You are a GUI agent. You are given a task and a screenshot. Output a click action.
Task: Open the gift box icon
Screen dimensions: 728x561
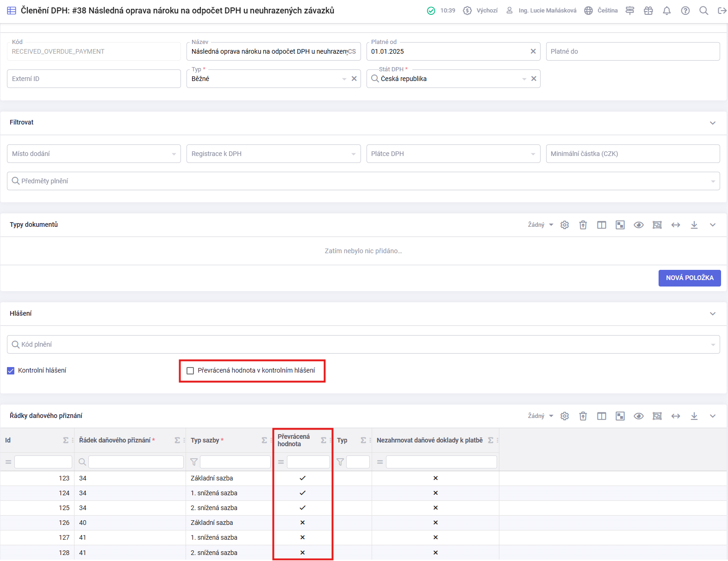click(648, 11)
